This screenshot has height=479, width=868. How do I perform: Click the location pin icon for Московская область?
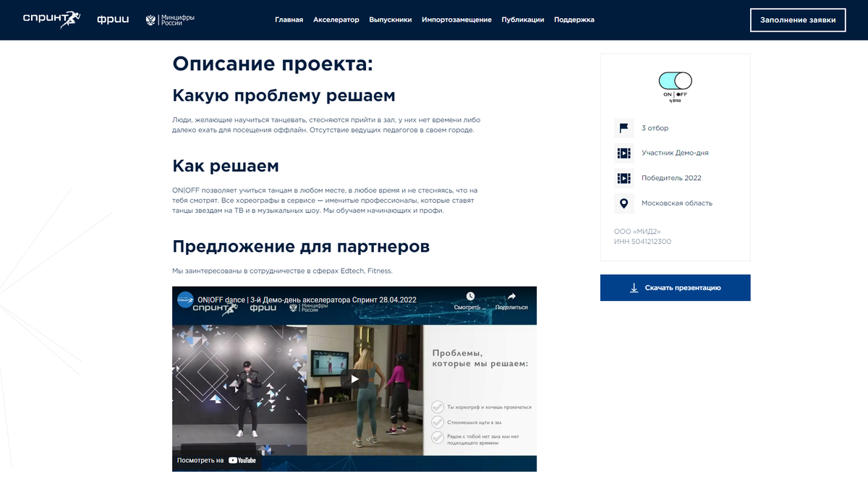pyautogui.click(x=624, y=203)
